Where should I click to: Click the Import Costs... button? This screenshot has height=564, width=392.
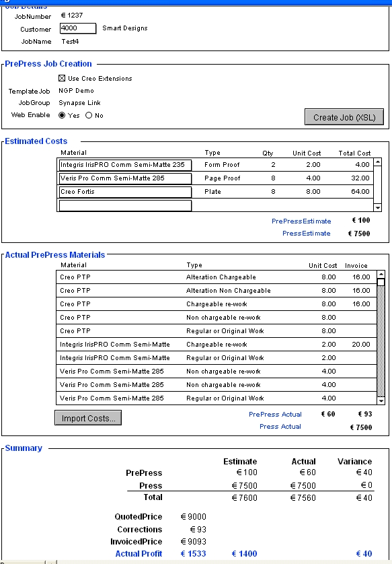88,418
